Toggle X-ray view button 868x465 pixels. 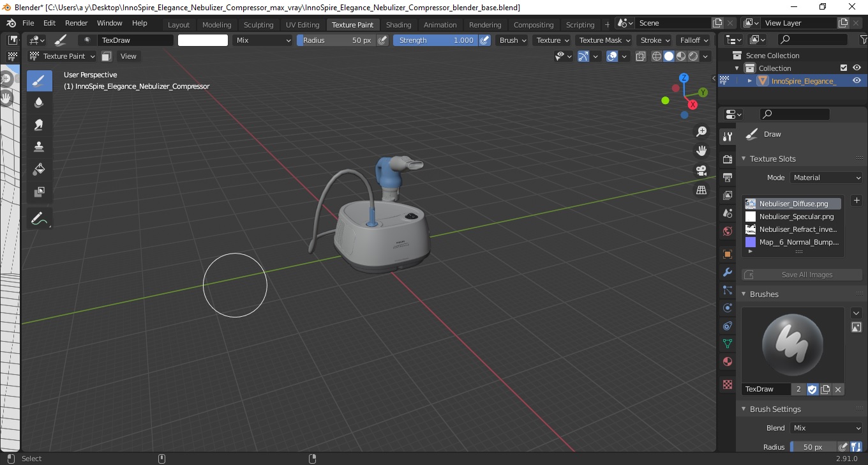point(640,56)
